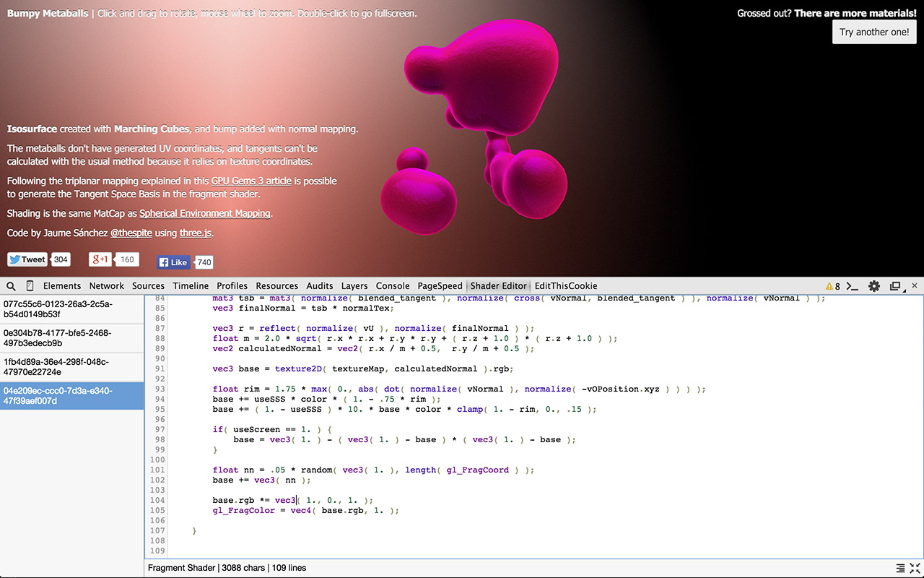Image resolution: width=924 pixels, height=578 pixels.
Task: Click the Facebook Like button
Action: point(174,262)
